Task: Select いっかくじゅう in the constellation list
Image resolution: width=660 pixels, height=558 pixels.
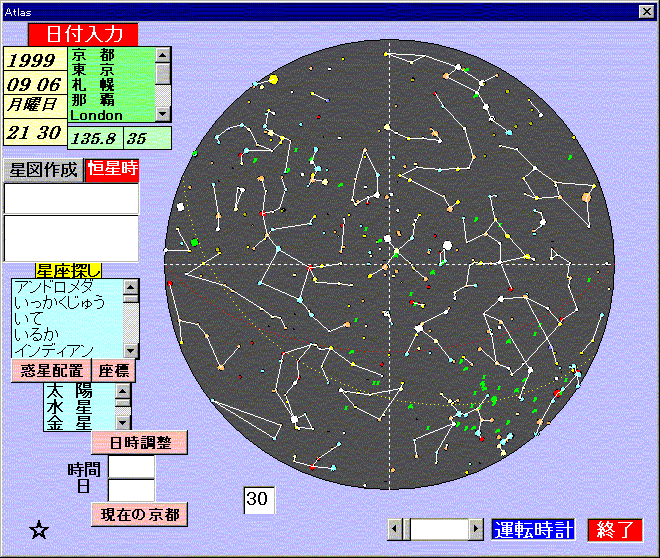Action: [67, 302]
